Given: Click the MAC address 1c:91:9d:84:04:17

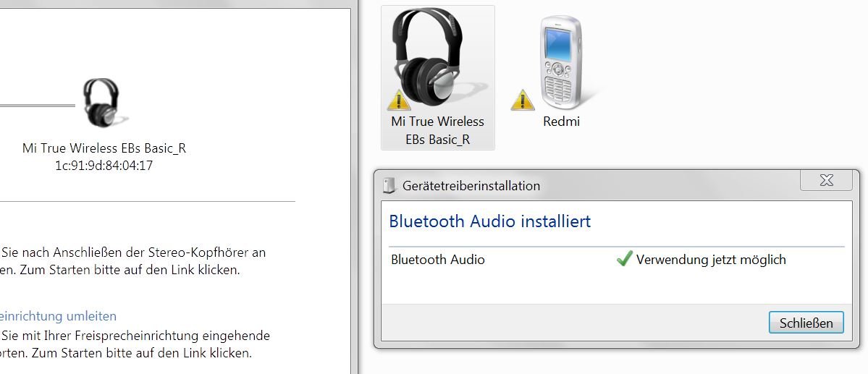Looking at the screenshot, I should (104, 166).
